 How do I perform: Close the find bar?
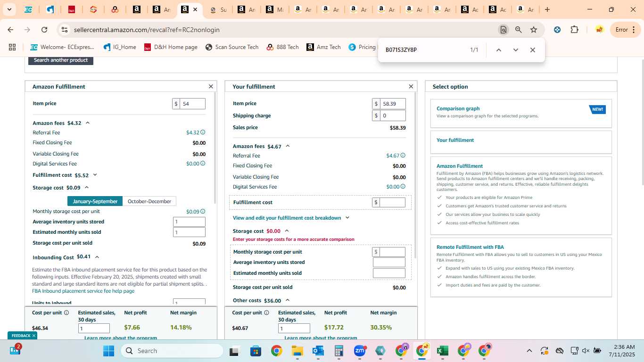click(533, 50)
